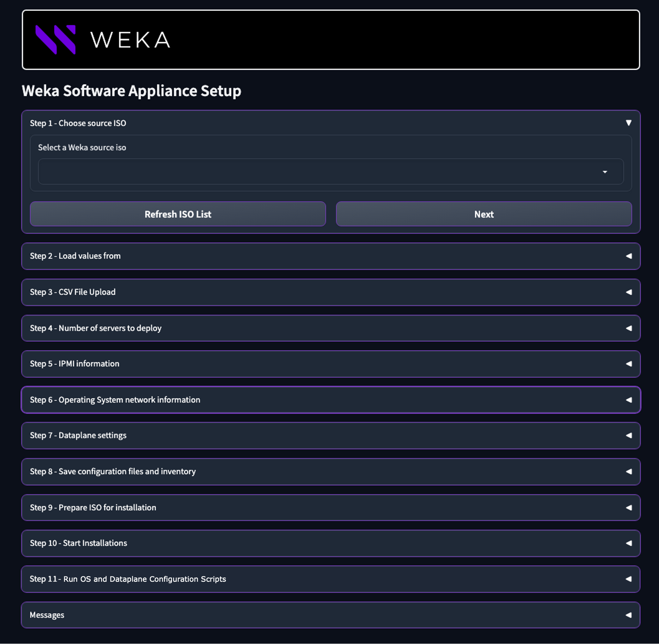Open the Weka source ISO dropdown
659x644 pixels.
coord(330,172)
